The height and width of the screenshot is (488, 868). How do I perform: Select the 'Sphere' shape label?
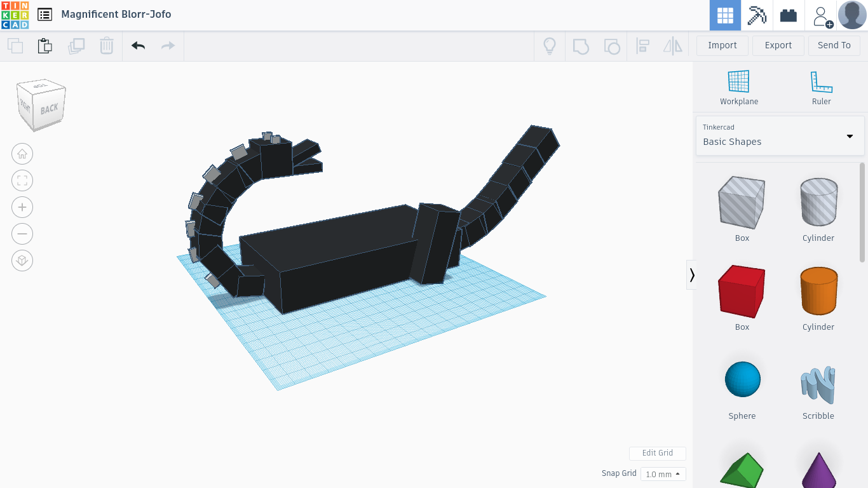coord(742,416)
